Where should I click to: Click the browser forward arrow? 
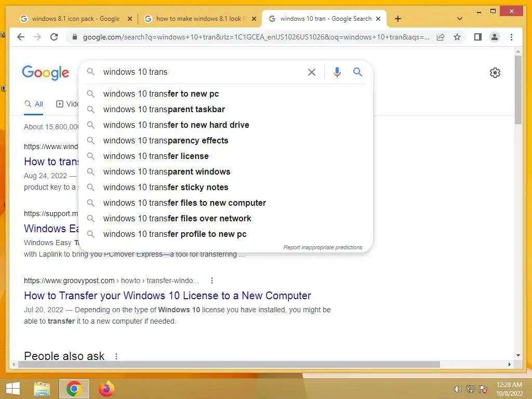click(37, 37)
